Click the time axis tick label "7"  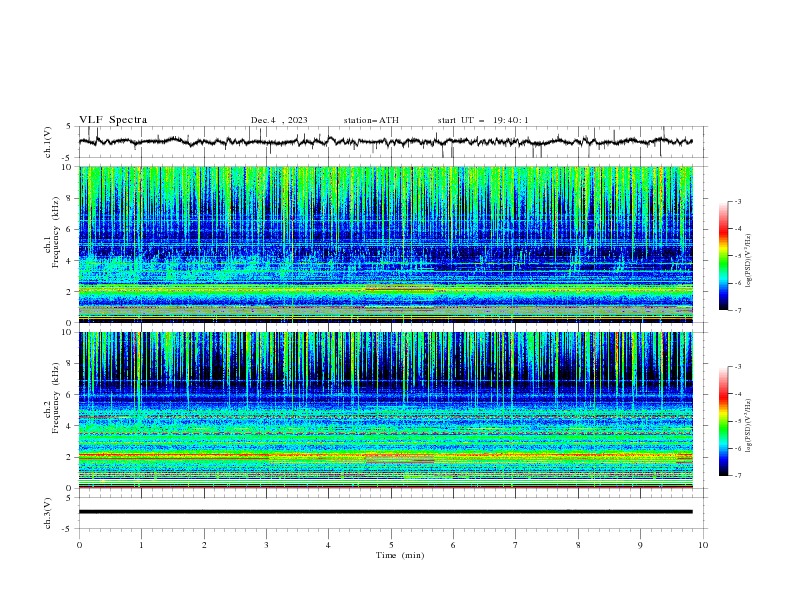coord(516,545)
